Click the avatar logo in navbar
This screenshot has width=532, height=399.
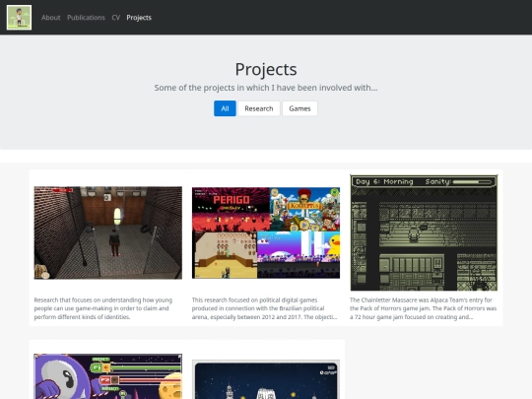click(x=19, y=18)
